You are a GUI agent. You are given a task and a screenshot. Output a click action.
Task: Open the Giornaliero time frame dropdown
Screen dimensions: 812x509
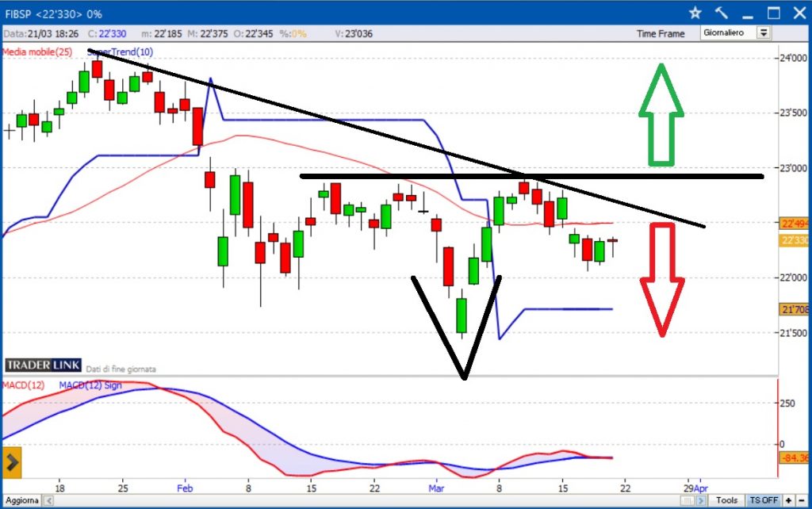pos(729,33)
